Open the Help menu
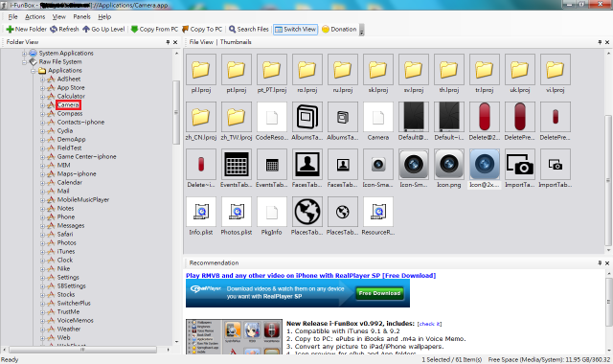Viewport: 613px width, 364px height. [104, 17]
